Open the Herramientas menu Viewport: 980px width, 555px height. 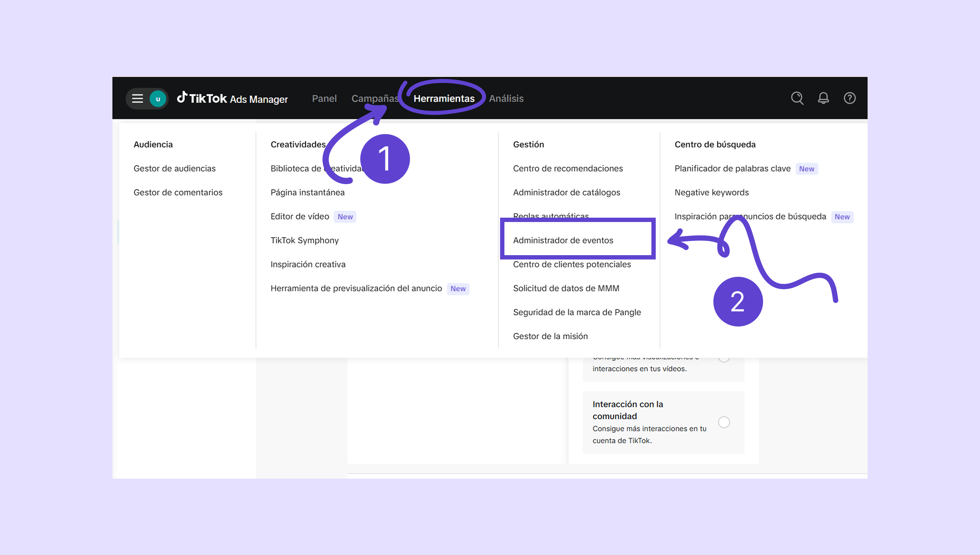click(444, 99)
